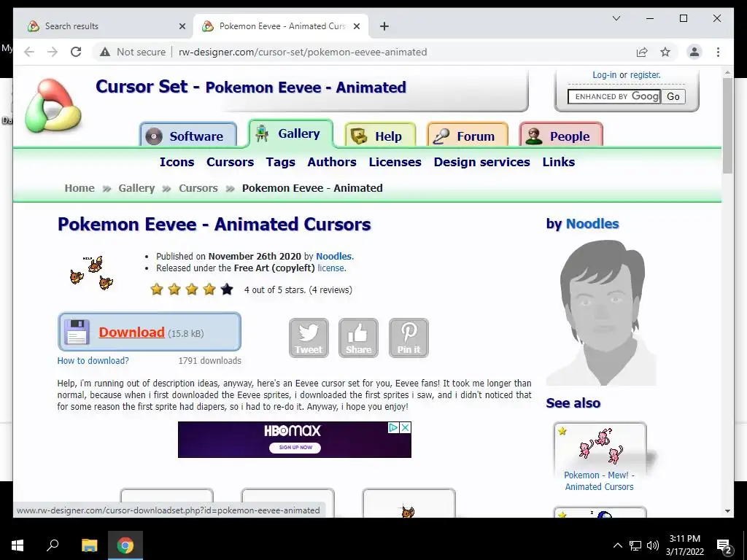The width and height of the screenshot is (747, 560).
Task: Open File Explorer from taskbar
Action: coord(89,545)
